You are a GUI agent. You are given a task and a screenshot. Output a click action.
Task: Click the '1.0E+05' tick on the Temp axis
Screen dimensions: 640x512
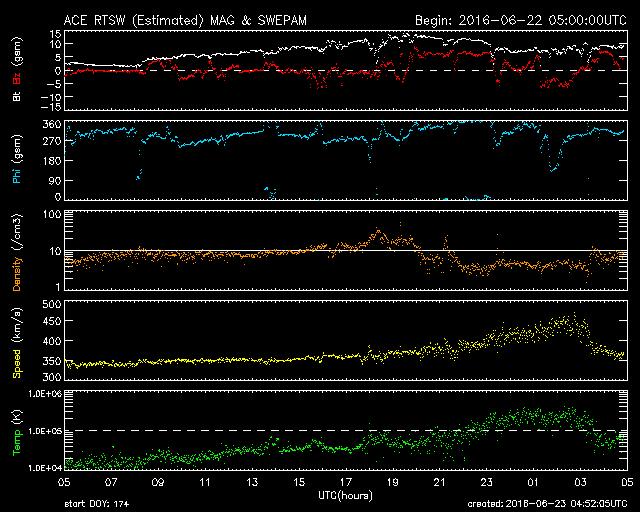pos(45,431)
